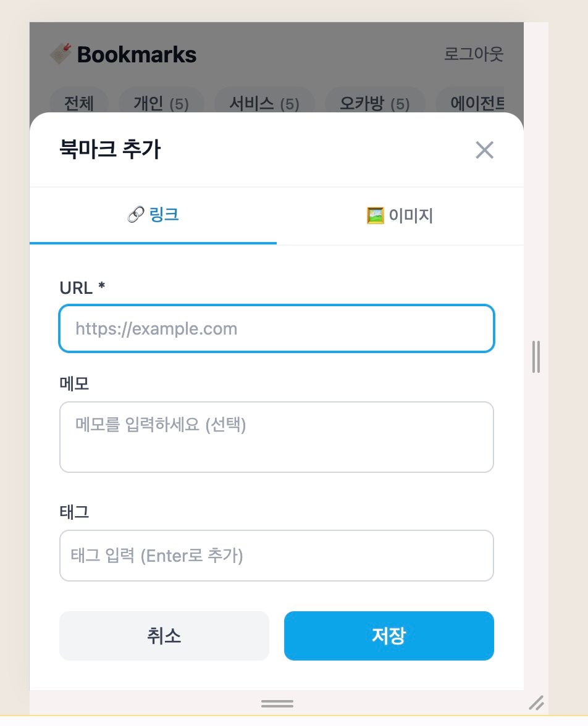The width and height of the screenshot is (588, 726).
Task: Click the 태그 input box
Action: click(x=277, y=556)
